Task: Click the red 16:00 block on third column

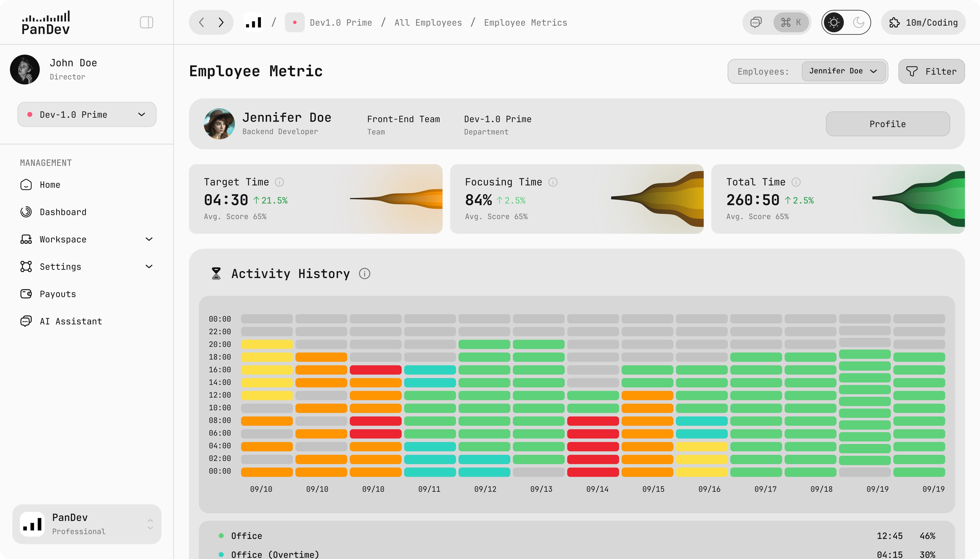Action: point(375,370)
